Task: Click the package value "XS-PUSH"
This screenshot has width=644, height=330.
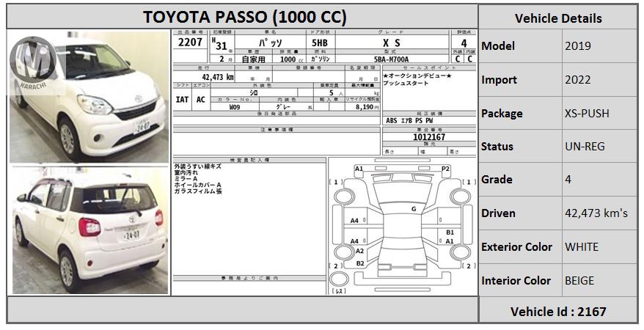Action: (587, 113)
